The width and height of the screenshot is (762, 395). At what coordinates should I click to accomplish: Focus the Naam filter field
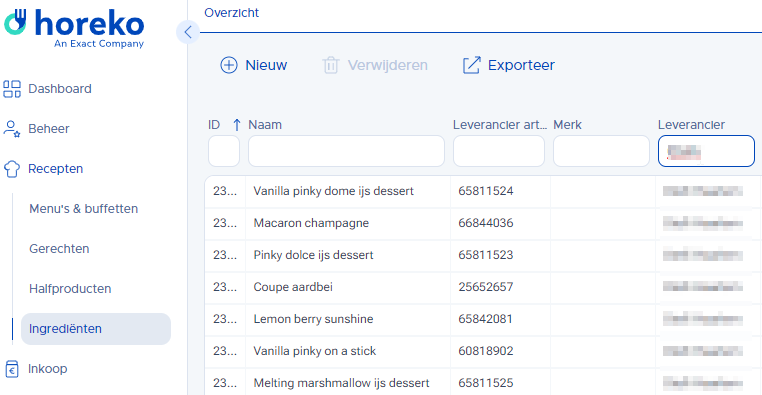click(346, 151)
